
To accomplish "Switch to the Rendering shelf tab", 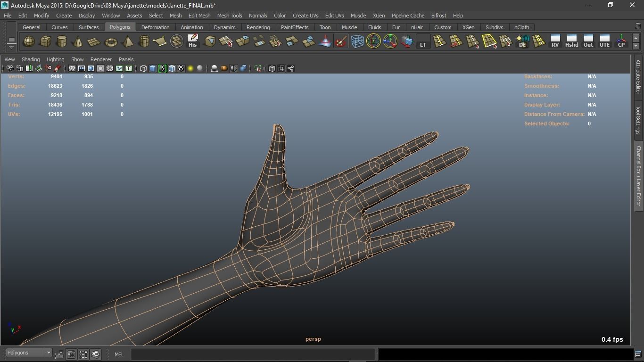I will pos(258,27).
